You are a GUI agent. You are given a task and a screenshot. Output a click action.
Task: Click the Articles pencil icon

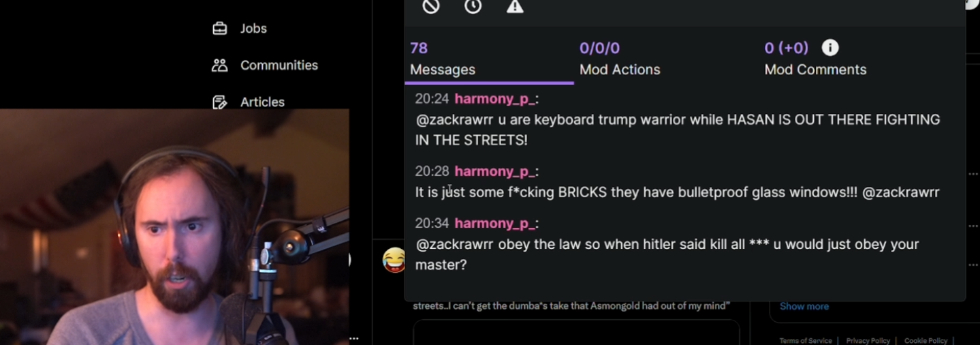(x=219, y=102)
